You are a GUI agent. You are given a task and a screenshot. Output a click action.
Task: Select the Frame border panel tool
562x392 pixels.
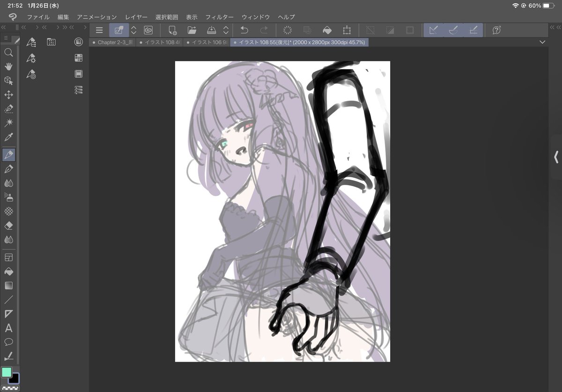pyautogui.click(x=8, y=257)
